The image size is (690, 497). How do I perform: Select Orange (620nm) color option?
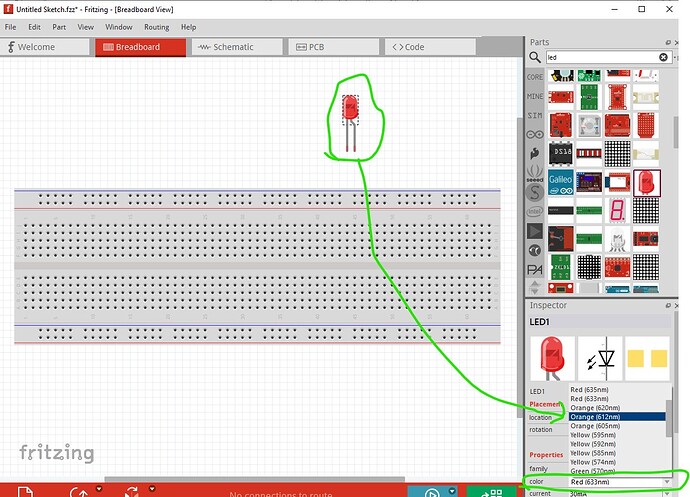(617, 408)
